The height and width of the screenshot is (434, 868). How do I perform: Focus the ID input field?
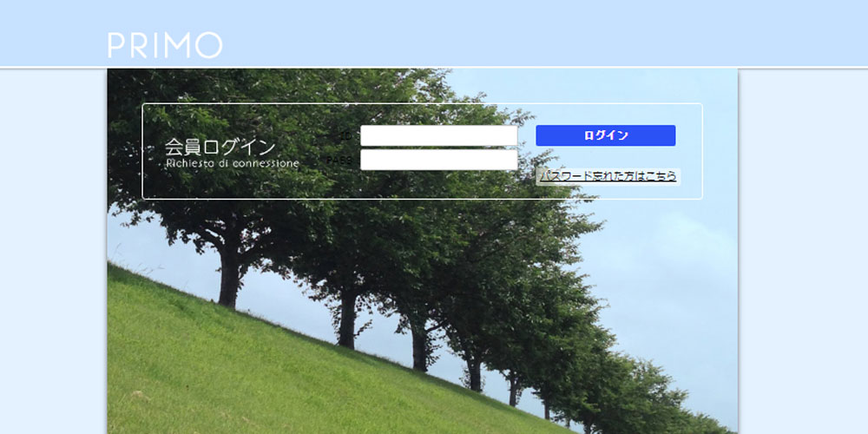(x=438, y=136)
